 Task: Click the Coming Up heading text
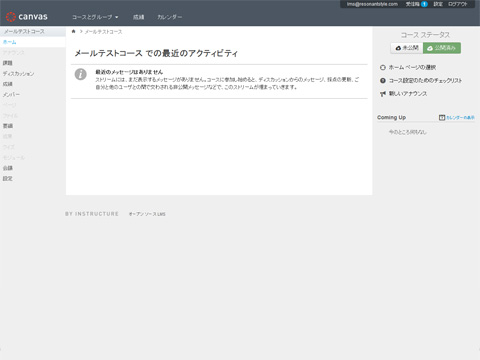(391, 117)
